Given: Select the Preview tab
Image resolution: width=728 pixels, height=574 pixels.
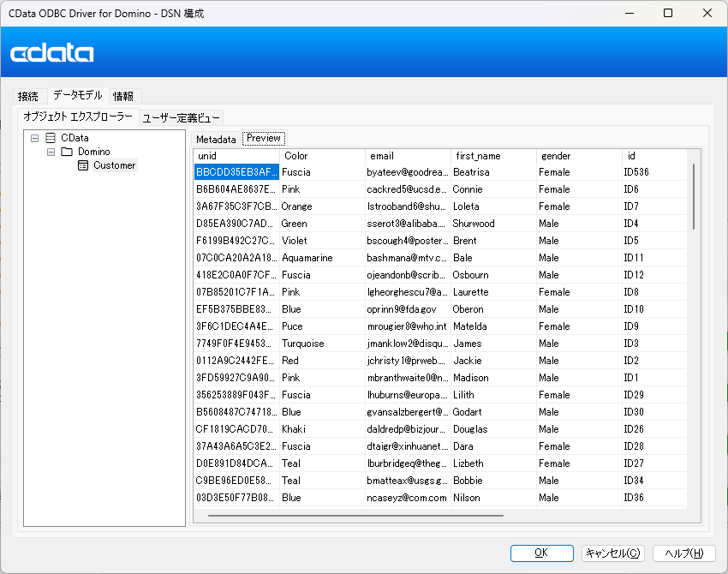Looking at the screenshot, I should (264, 138).
